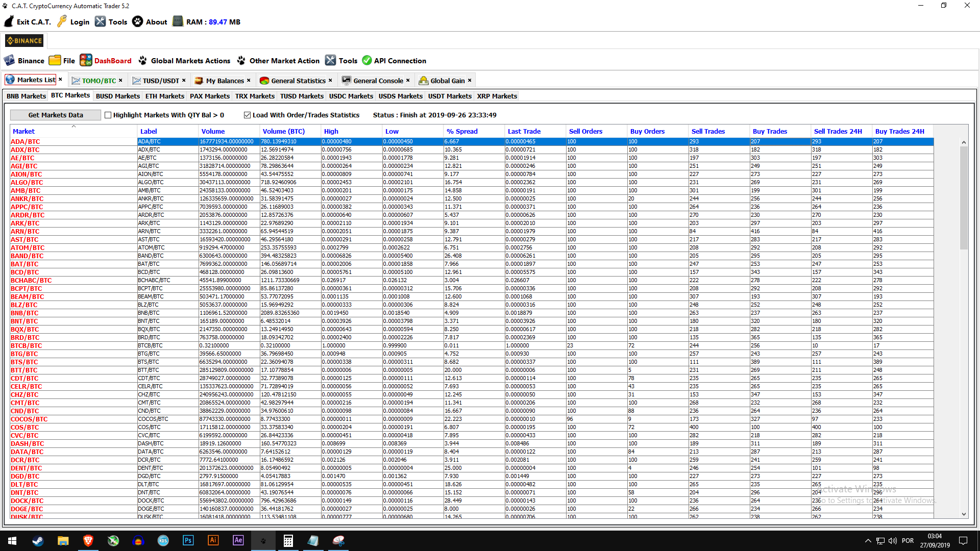Open the XRP Markets sub-tab
The width and height of the screenshot is (980, 551).
click(497, 96)
